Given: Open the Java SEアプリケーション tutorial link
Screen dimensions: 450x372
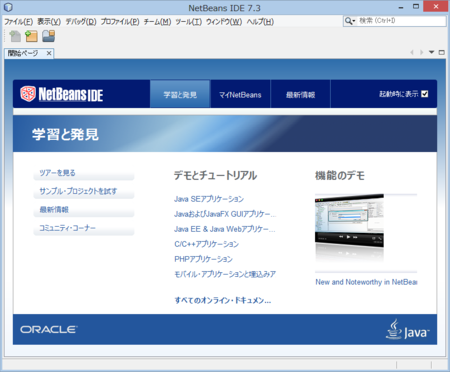Looking at the screenshot, I should point(209,199).
